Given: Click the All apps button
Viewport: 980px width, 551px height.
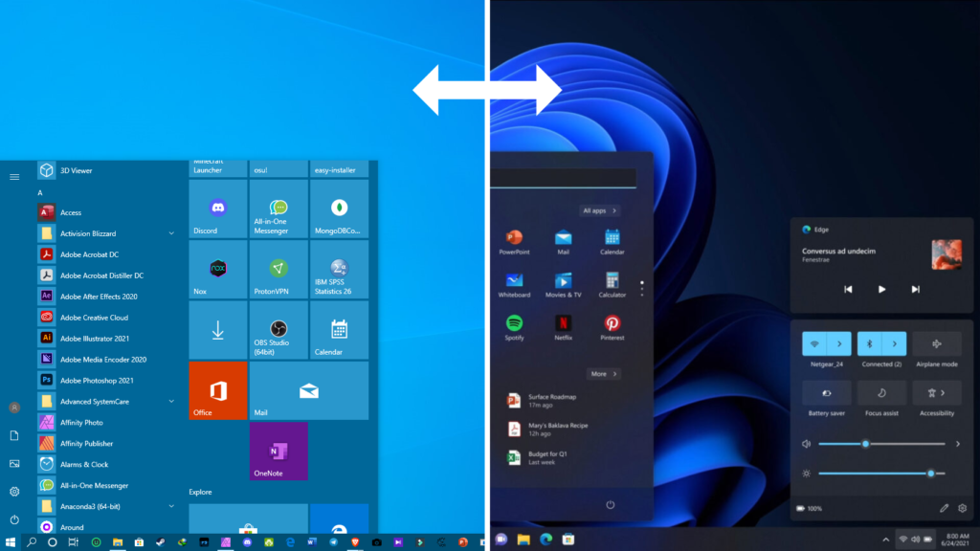Looking at the screenshot, I should (599, 210).
